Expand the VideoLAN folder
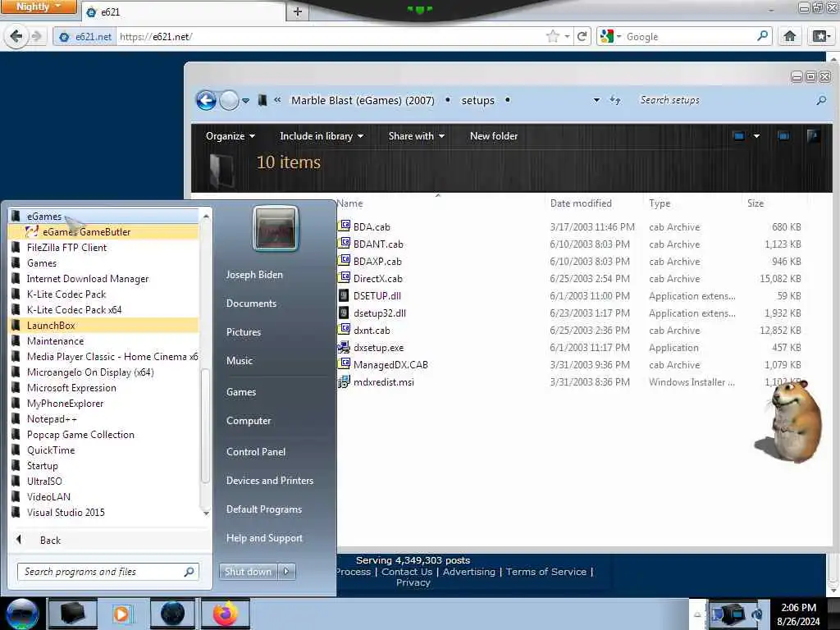The height and width of the screenshot is (630, 840). coord(48,496)
